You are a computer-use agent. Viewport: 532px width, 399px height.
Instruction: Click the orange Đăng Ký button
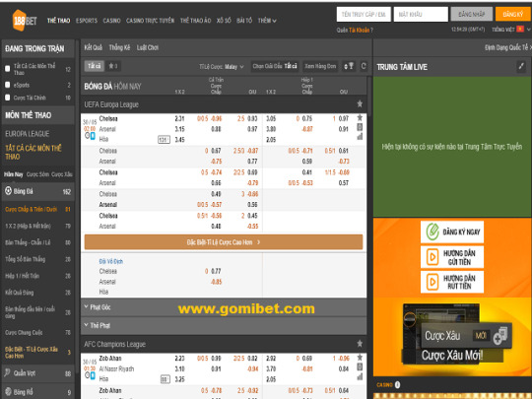pos(513,14)
